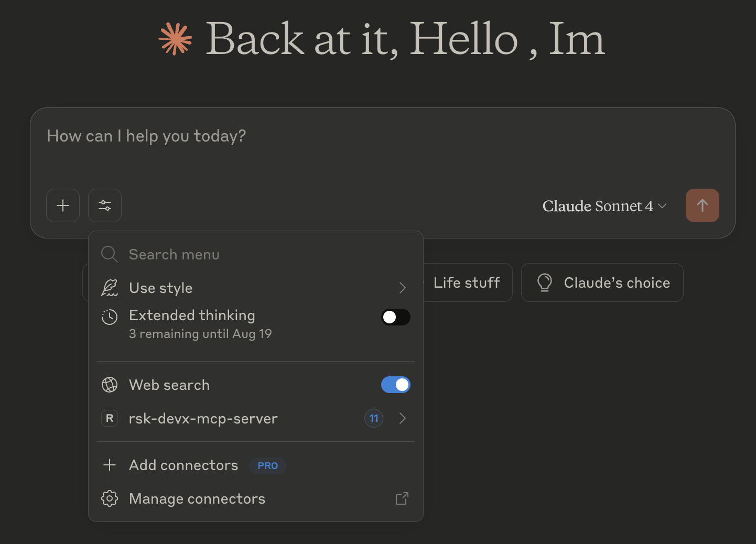Turn off the Web search toggle
The image size is (756, 544).
396,385
